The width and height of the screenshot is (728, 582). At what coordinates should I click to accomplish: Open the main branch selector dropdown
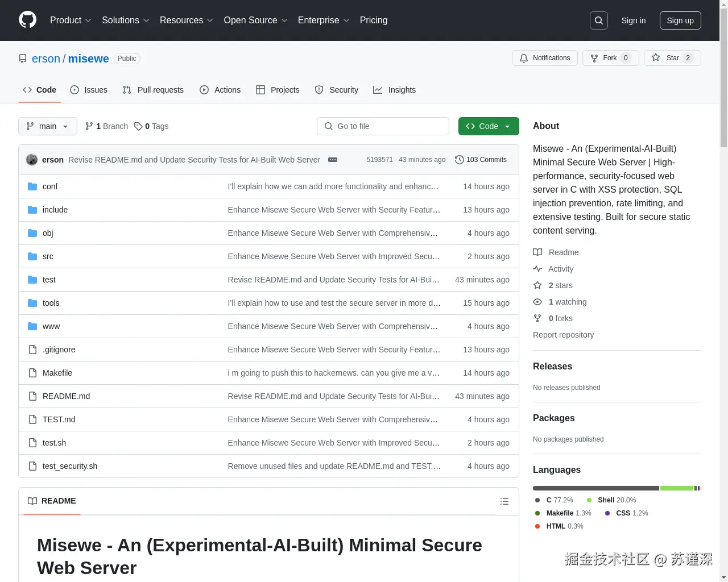click(x=47, y=126)
